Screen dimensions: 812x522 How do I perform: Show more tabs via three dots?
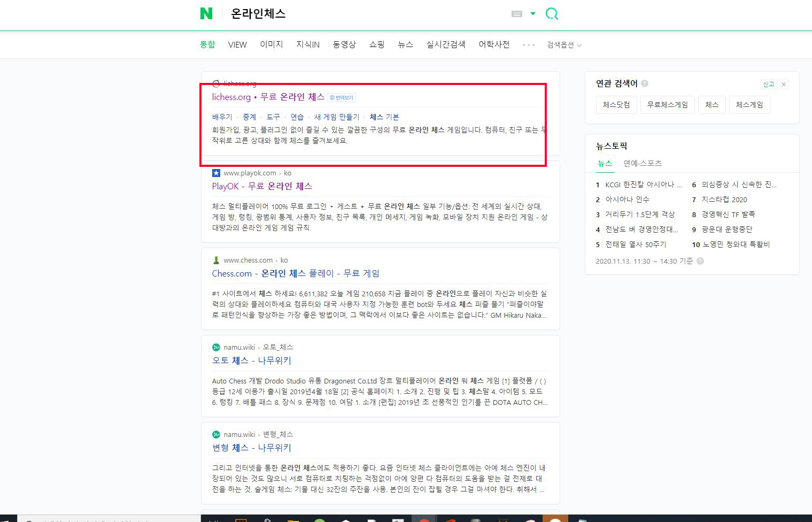pos(529,45)
